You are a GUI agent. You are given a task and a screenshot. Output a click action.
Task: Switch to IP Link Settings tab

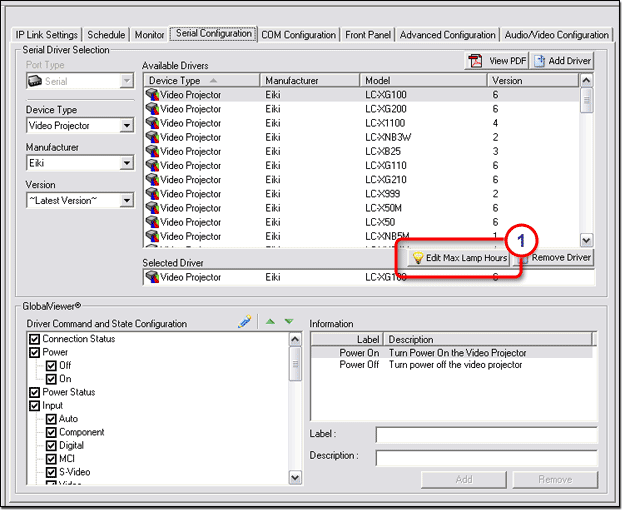(x=47, y=35)
